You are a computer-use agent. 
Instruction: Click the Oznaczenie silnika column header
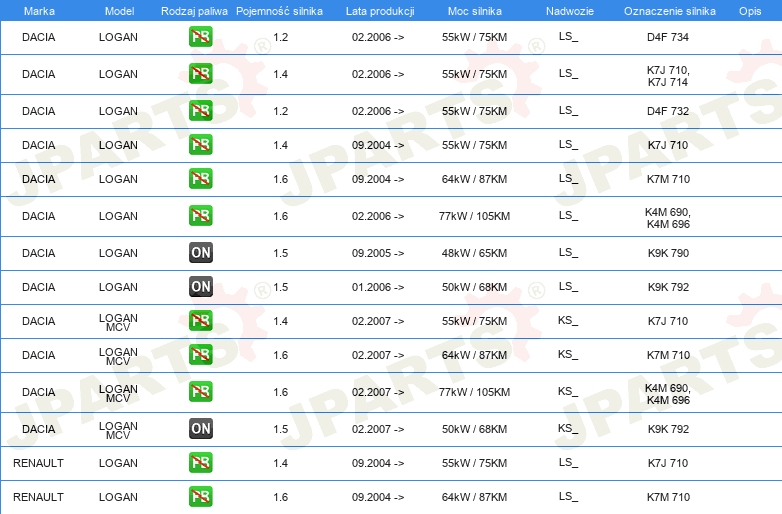tap(669, 11)
